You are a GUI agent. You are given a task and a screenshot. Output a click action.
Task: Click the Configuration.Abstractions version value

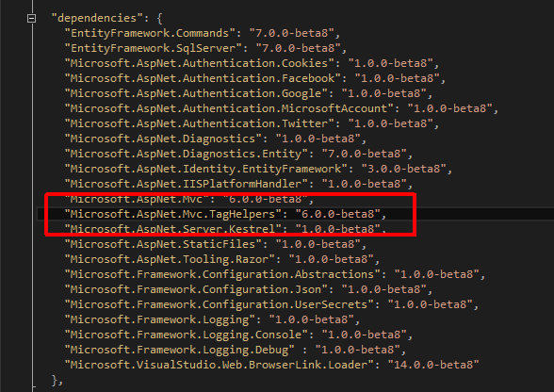[x=437, y=274]
